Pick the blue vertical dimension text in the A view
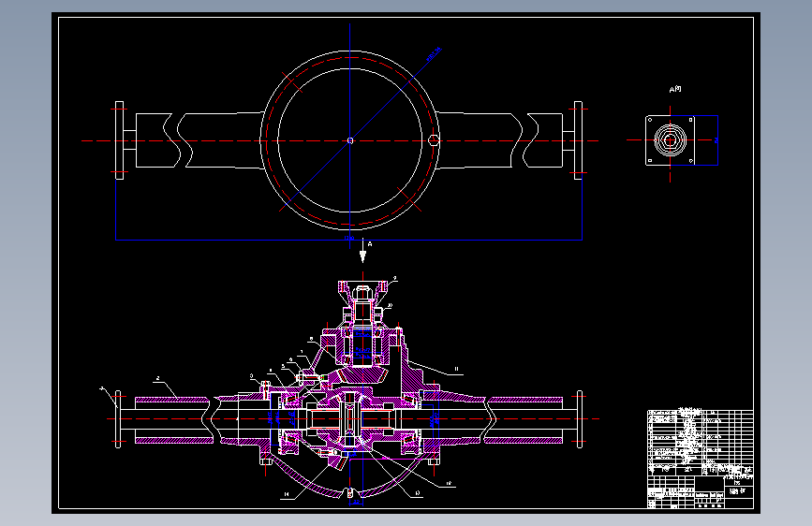This screenshot has width=812, height=526. pyautogui.click(x=716, y=139)
